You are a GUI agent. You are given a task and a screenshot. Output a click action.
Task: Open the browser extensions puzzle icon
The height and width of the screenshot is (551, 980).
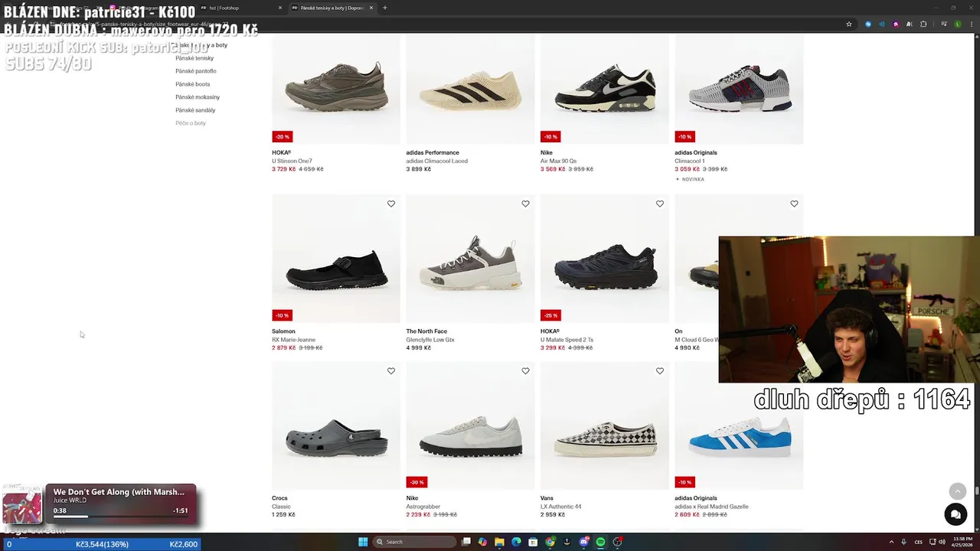point(923,24)
